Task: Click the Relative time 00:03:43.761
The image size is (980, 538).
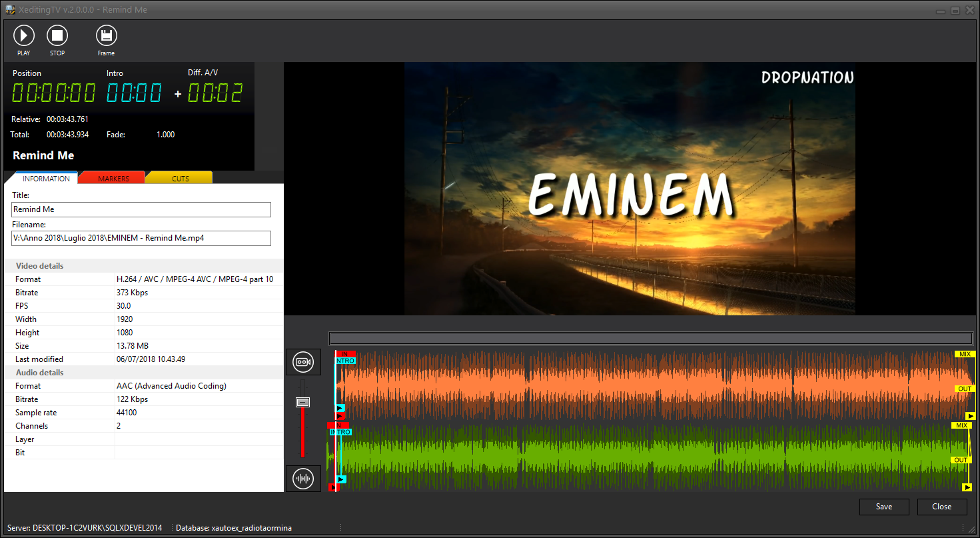Action: (67, 119)
